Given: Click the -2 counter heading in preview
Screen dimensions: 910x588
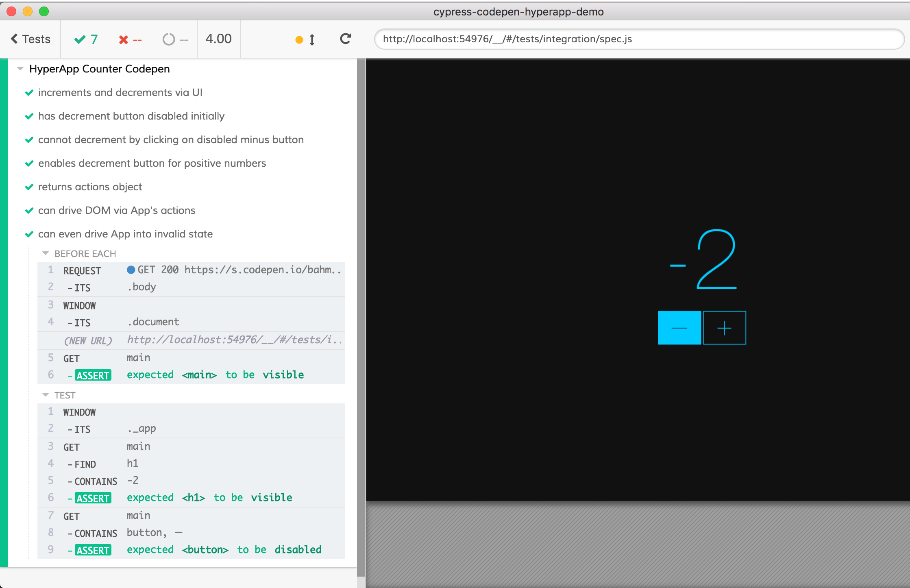Looking at the screenshot, I should pos(703,259).
